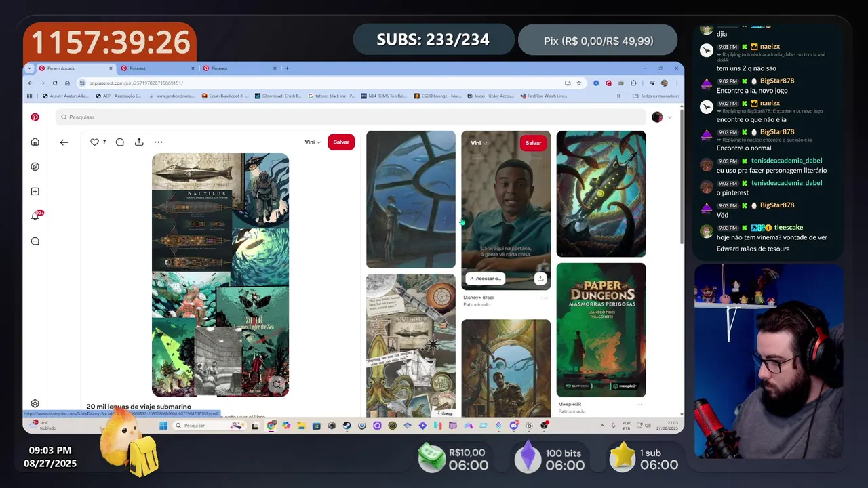Go back with the pin's left arrow

pos(64,142)
